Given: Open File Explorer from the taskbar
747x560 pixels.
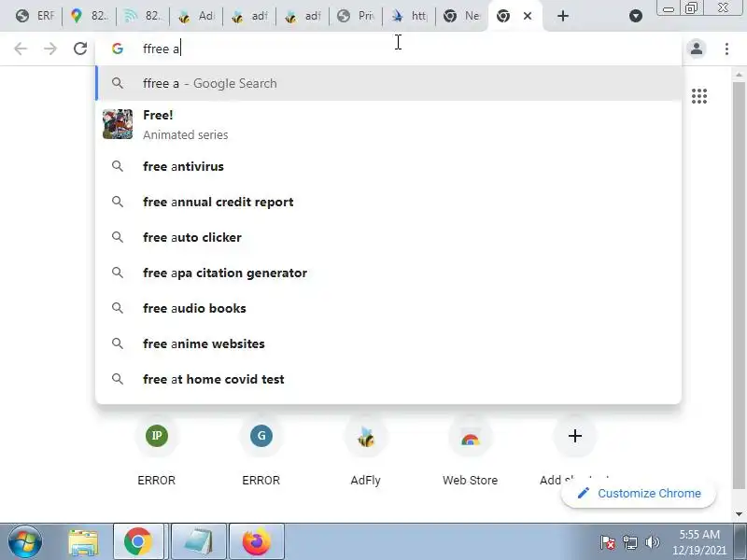Looking at the screenshot, I should click(x=83, y=542).
